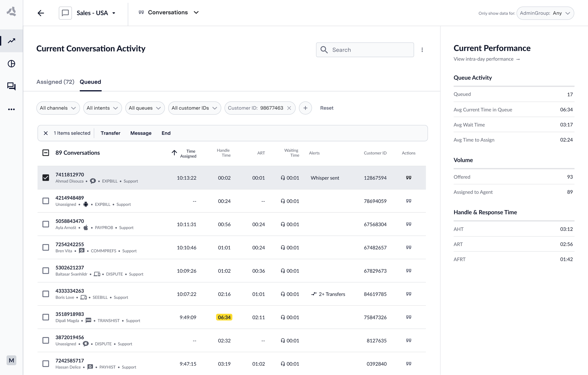Expand the Sales - USA selector
The width and height of the screenshot is (588, 375).
(x=96, y=13)
